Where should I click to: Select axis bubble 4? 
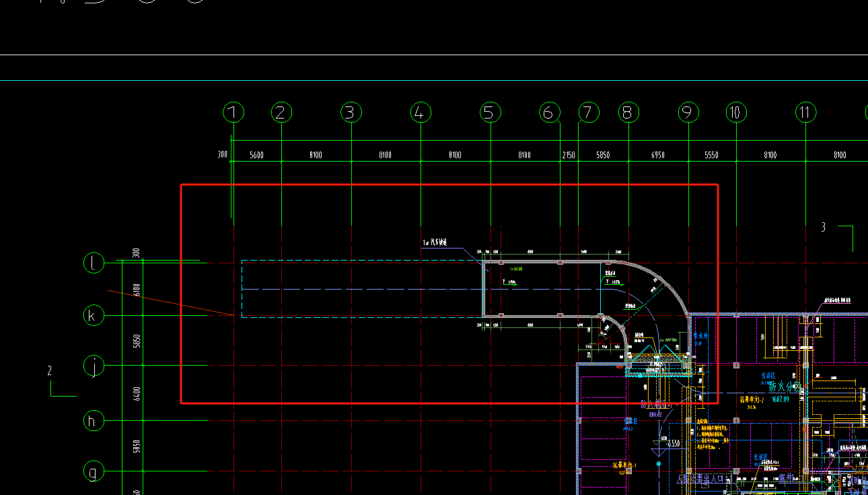point(421,112)
